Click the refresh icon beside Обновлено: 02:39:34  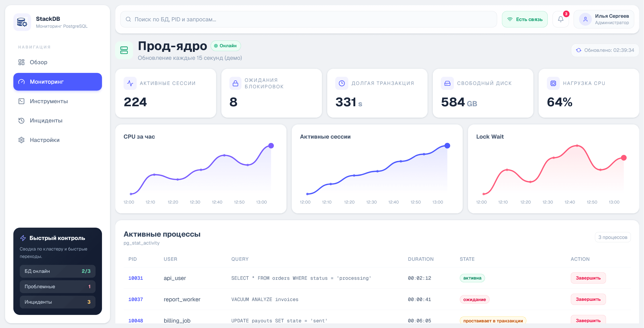click(x=579, y=50)
